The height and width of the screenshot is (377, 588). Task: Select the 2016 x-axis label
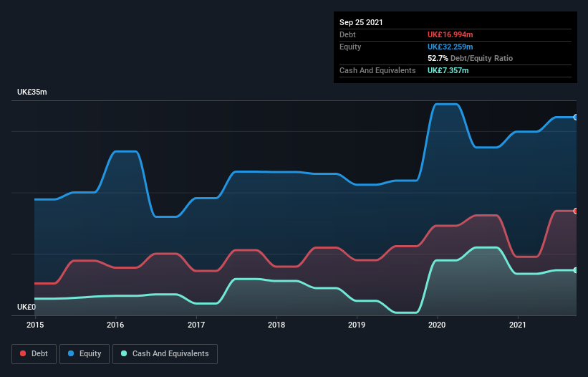[115, 325]
